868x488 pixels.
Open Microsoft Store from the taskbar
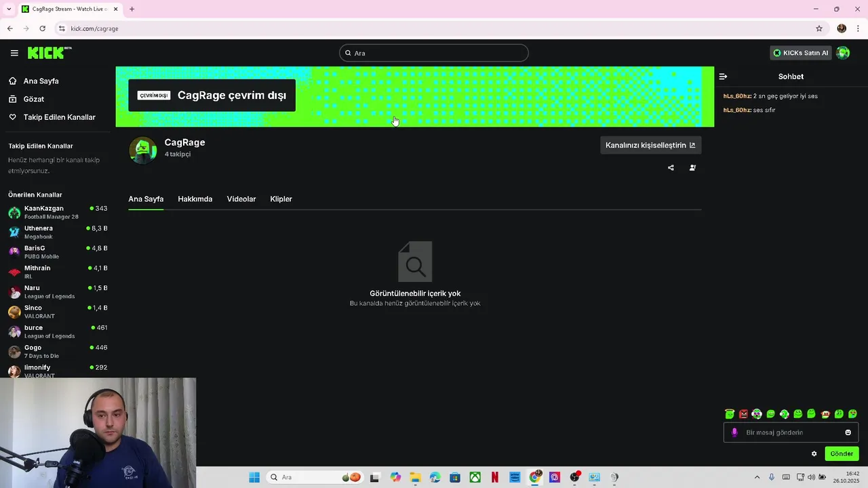[455, 477]
